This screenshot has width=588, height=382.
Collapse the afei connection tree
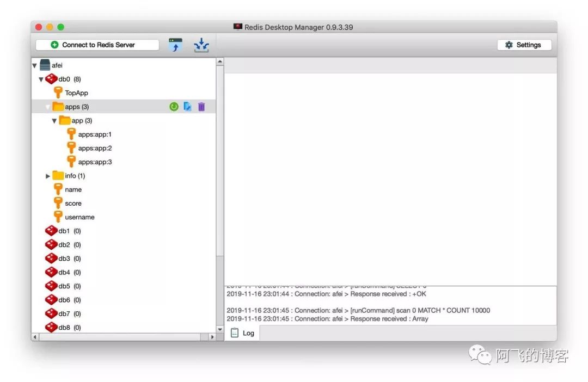click(x=34, y=66)
